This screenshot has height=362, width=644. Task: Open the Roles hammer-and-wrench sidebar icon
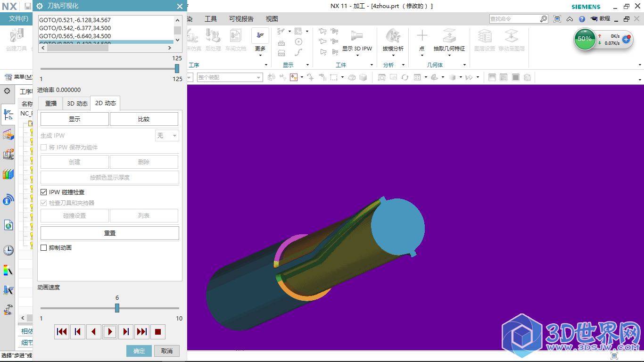coord(8,310)
